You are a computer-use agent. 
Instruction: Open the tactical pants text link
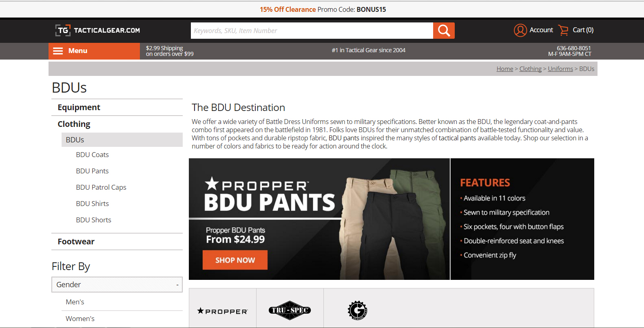(457, 138)
